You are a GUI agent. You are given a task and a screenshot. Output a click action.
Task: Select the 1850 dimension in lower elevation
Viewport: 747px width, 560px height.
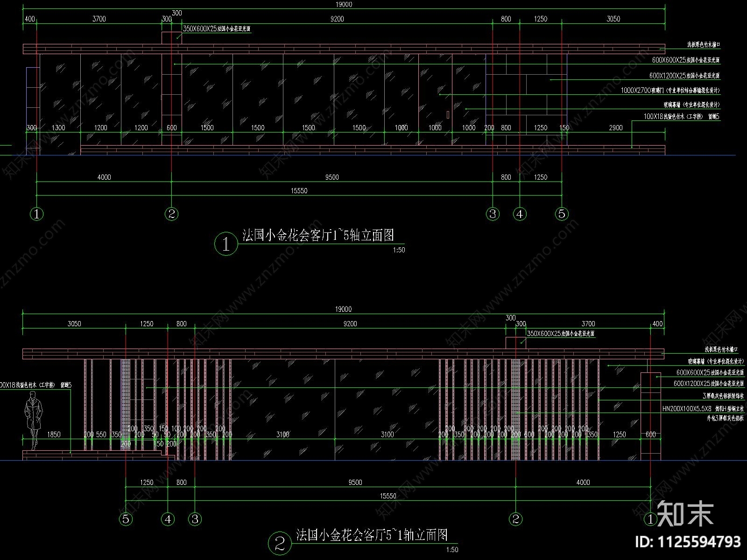pyautogui.click(x=54, y=435)
